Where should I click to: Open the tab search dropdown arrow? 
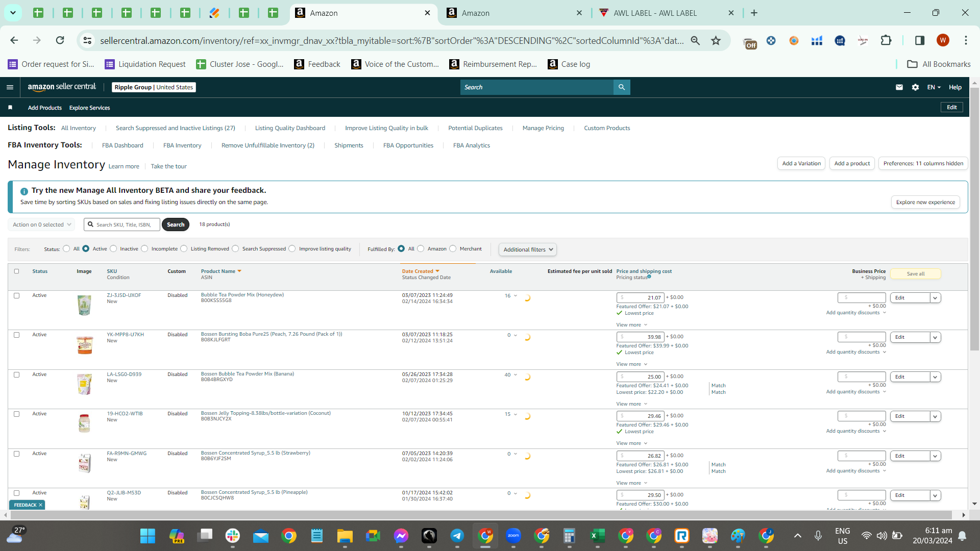13,13
